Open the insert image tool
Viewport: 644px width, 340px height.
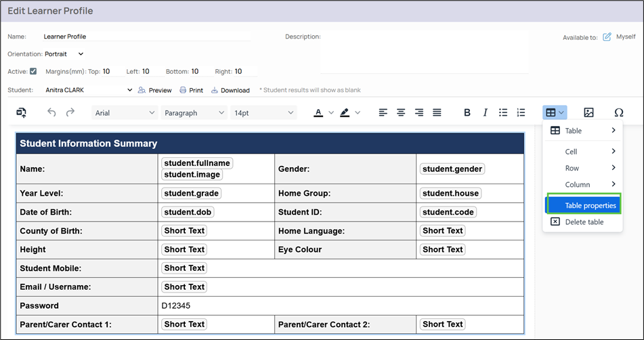[588, 112]
